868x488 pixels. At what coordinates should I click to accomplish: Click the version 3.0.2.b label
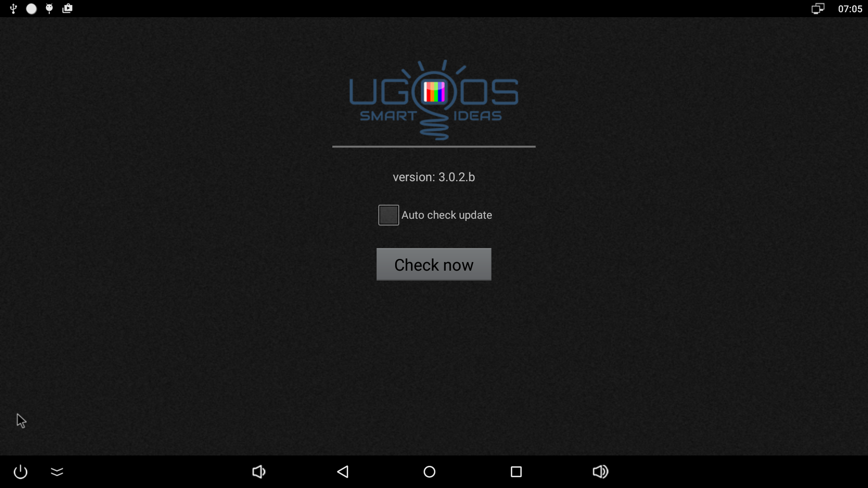pyautogui.click(x=434, y=177)
